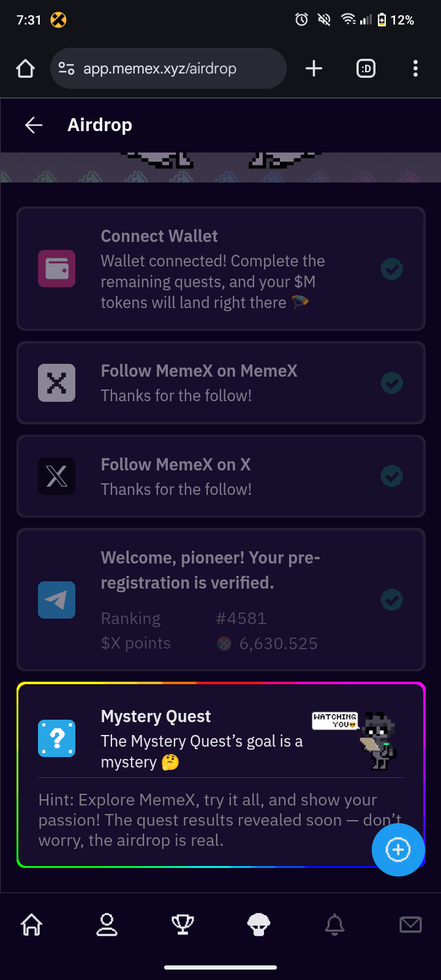
Task: Open notifications bell icon
Action: (x=334, y=924)
